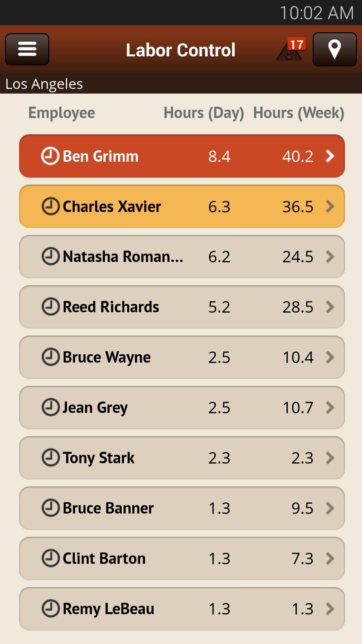Tap the clock icon beside Tony Stark

pyautogui.click(x=50, y=458)
